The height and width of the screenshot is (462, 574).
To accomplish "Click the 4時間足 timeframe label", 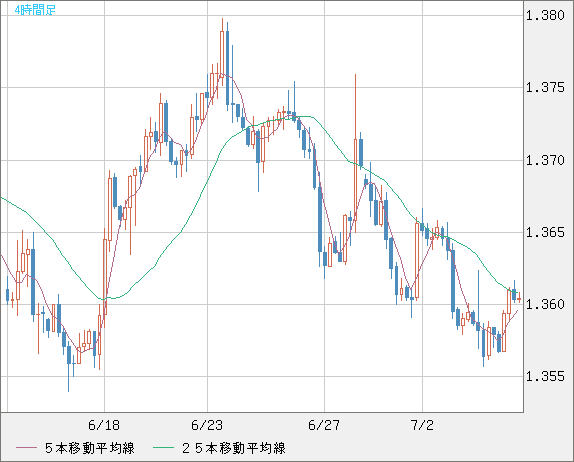I will [x=35, y=10].
